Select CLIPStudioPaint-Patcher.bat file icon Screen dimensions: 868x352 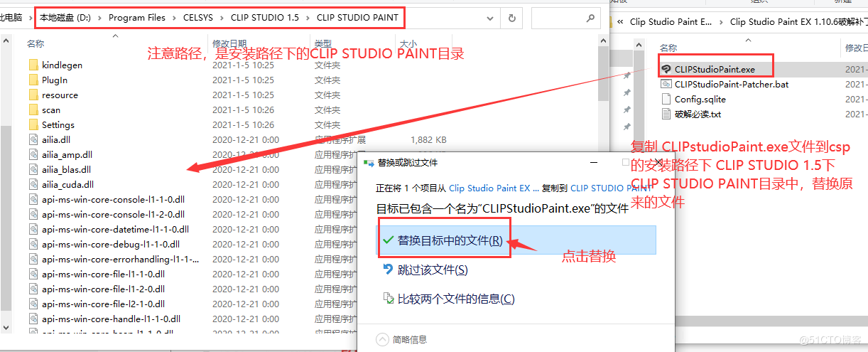click(666, 84)
